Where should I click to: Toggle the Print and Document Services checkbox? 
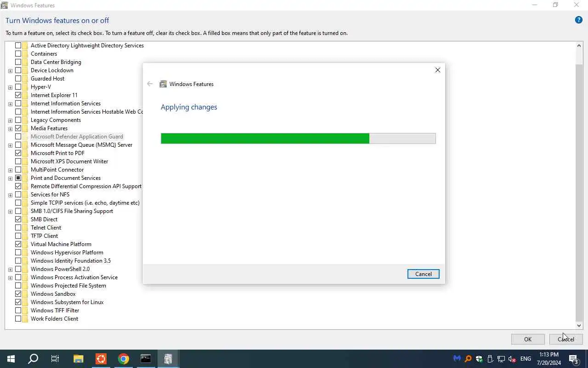[x=18, y=178]
